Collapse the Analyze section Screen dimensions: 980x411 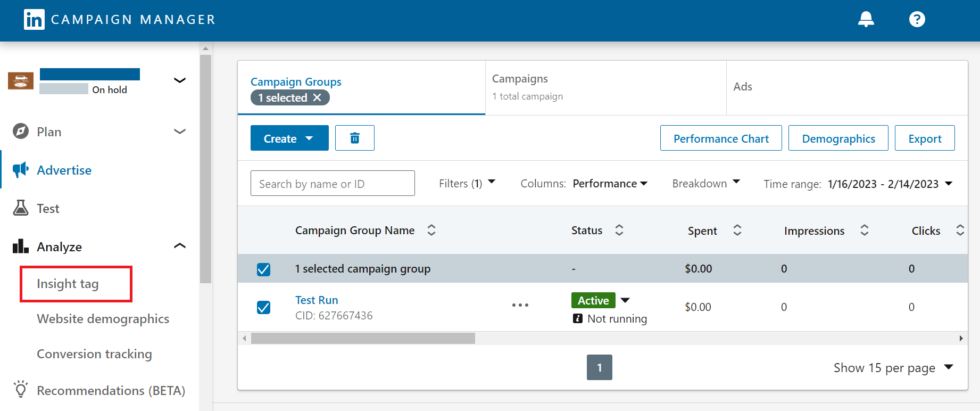(x=180, y=246)
